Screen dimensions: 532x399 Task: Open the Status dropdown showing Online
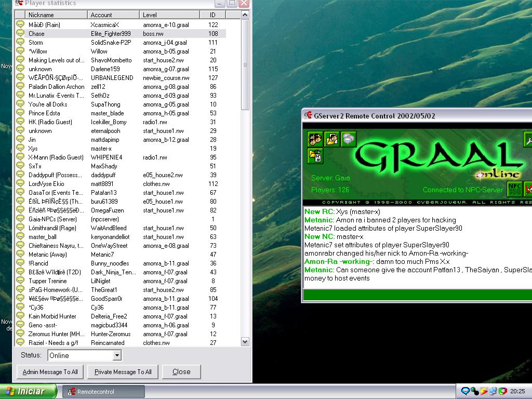[x=117, y=355]
